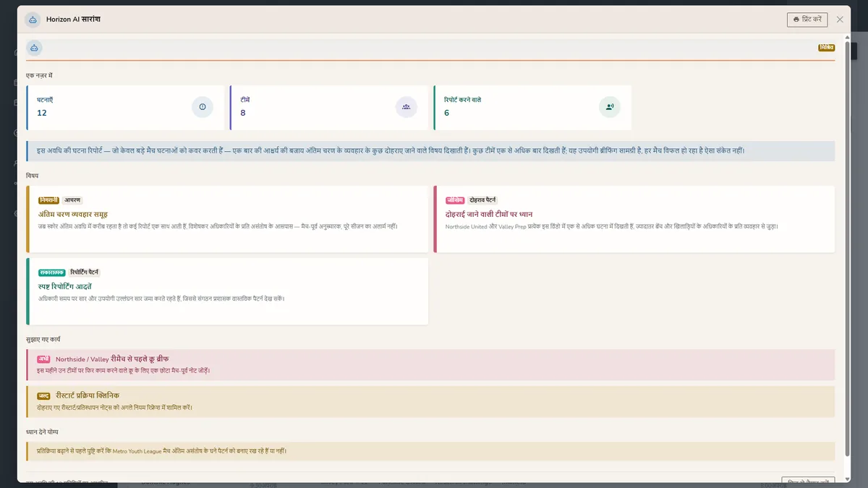Image resolution: width=868 pixels, height=488 pixels.
Task: Click the Metro Youth League caution note
Action: coord(430,451)
